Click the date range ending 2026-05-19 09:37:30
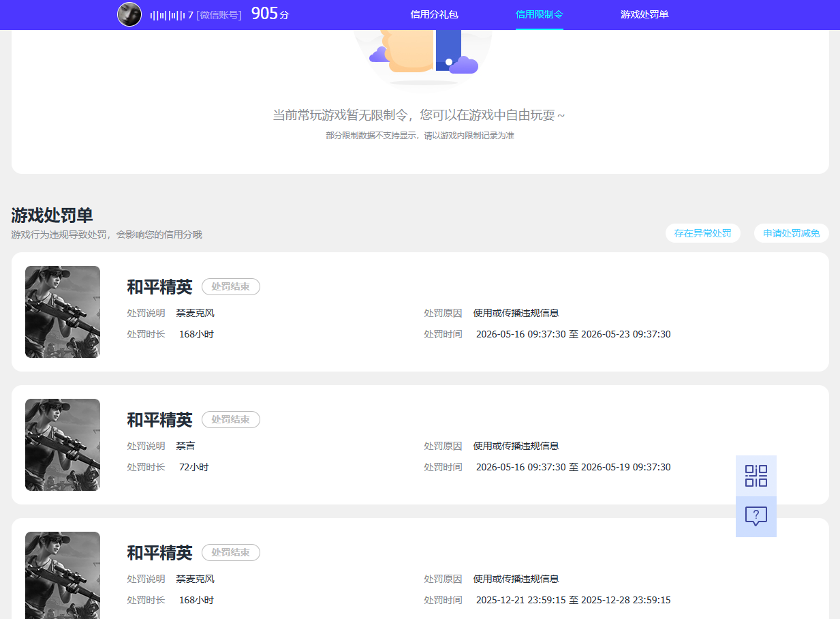The height and width of the screenshot is (619, 840). [573, 468]
